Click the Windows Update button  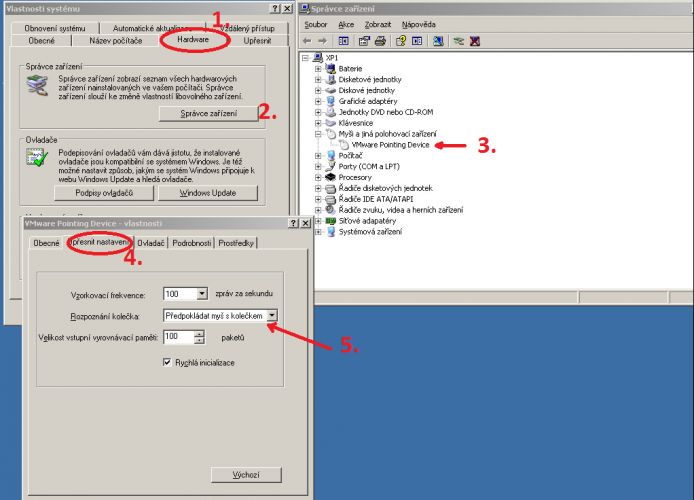[x=208, y=193]
